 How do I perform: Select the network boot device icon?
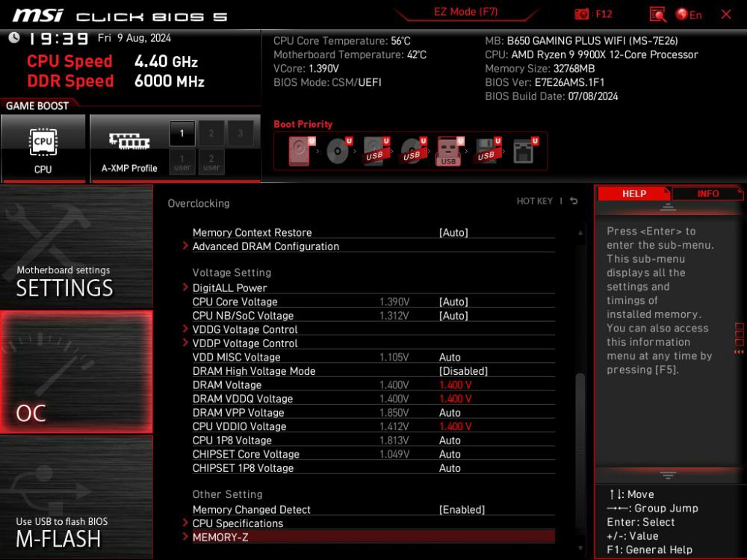tap(524, 151)
